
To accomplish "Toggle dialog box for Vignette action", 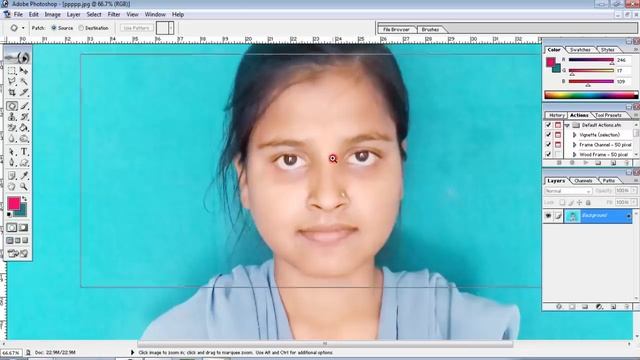I will (558, 135).
